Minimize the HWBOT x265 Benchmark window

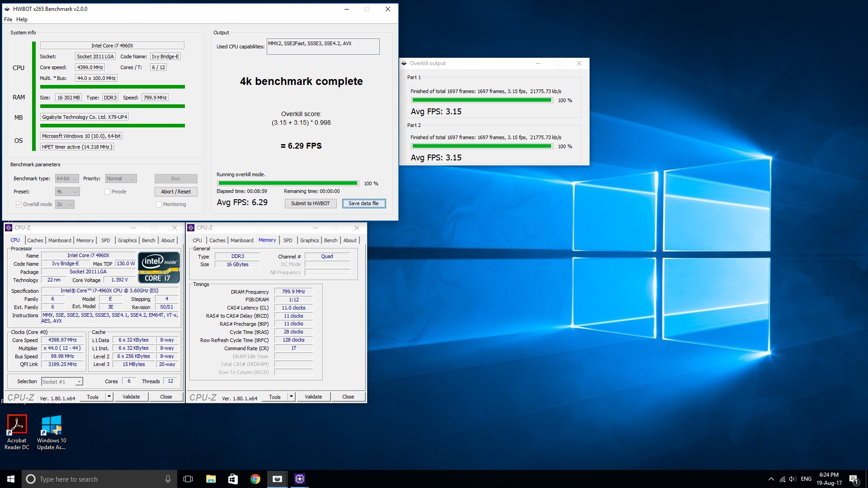[347, 9]
